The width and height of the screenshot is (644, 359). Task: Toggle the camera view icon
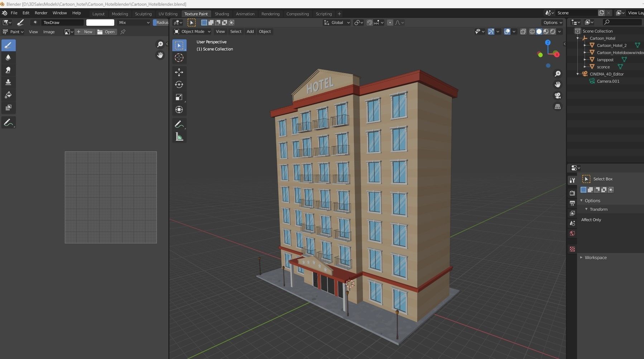pyautogui.click(x=558, y=96)
